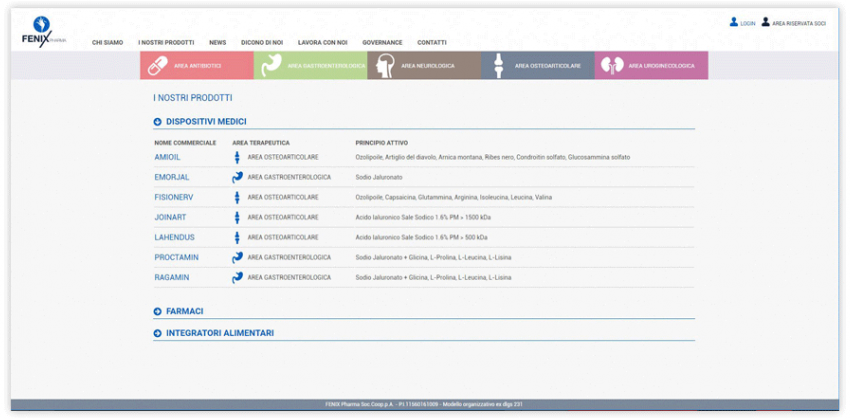The height and width of the screenshot is (419, 850).
Task: Click the Nome Commerciale column header
Action: coord(185,143)
